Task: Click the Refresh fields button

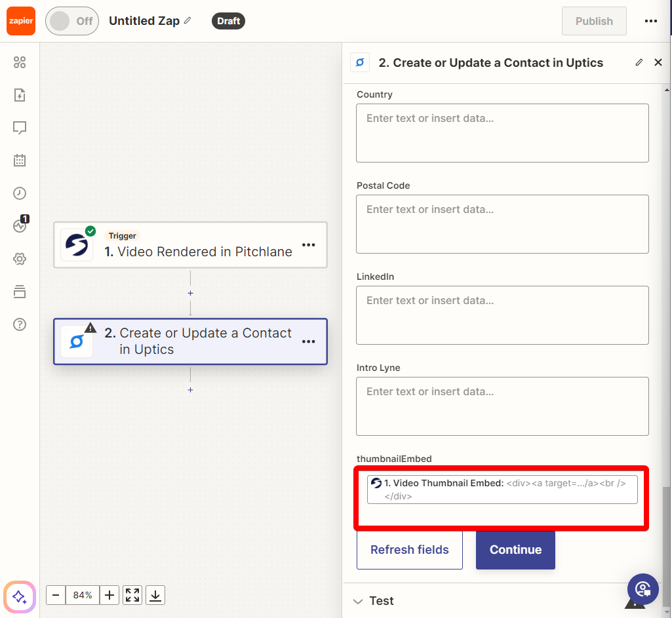Action: [410, 549]
